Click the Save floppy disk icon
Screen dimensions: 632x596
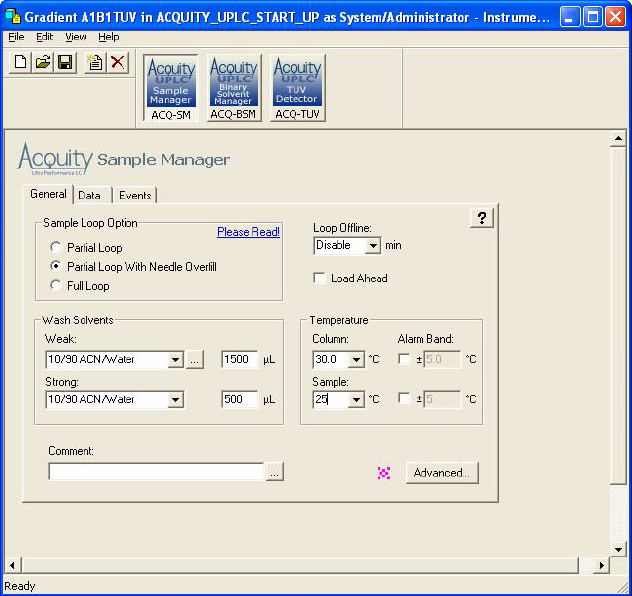point(65,62)
